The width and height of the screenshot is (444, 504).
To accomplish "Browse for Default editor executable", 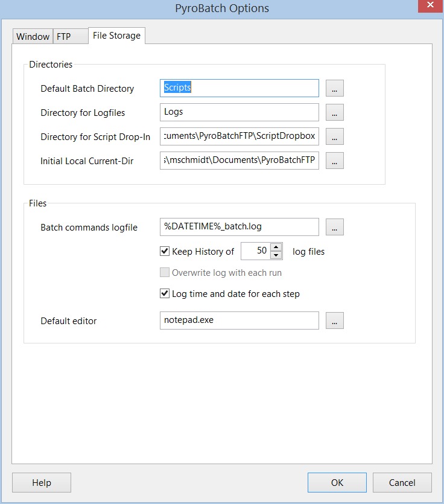I will pyautogui.click(x=334, y=321).
